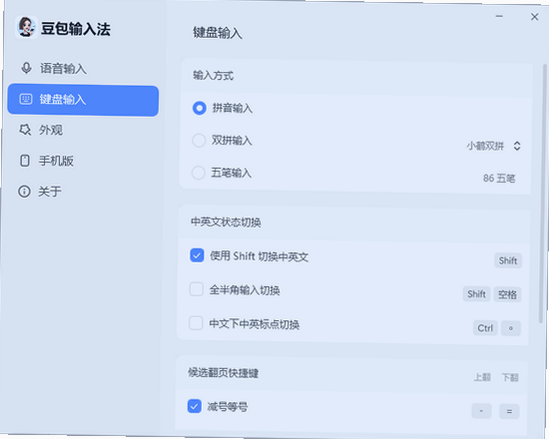549x439 pixels.
Task: Click the 键盘输入 page title
Action: pyautogui.click(x=217, y=33)
